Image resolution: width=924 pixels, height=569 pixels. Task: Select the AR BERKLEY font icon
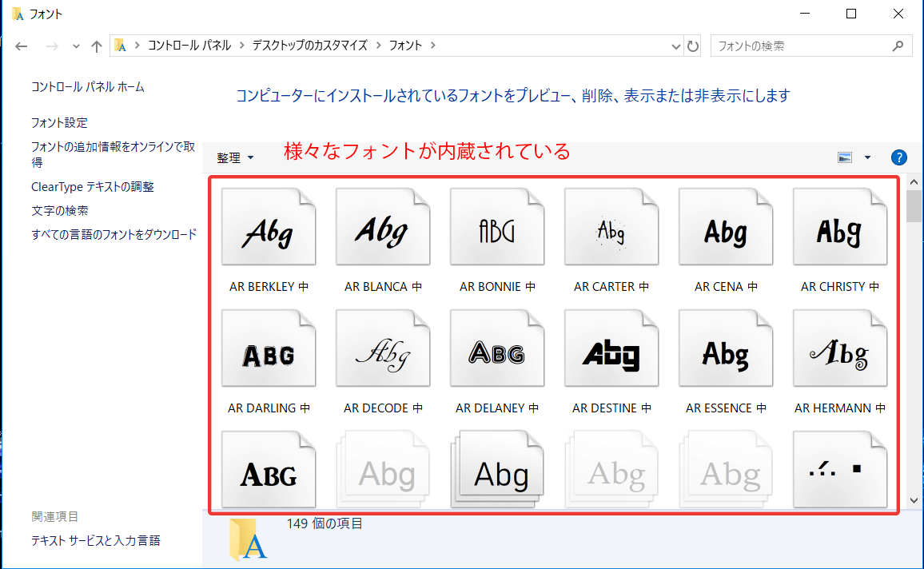[268, 231]
